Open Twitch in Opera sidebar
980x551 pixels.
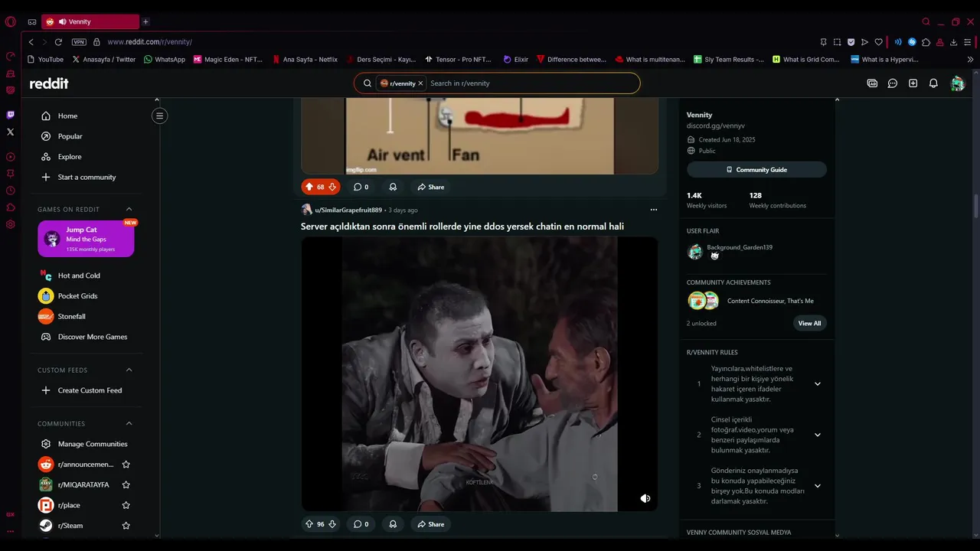(x=10, y=115)
